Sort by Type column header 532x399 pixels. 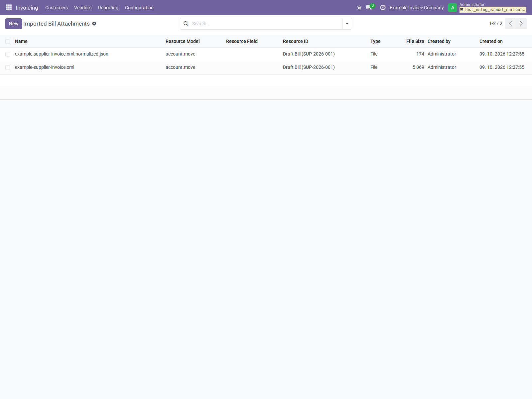(375, 41)
